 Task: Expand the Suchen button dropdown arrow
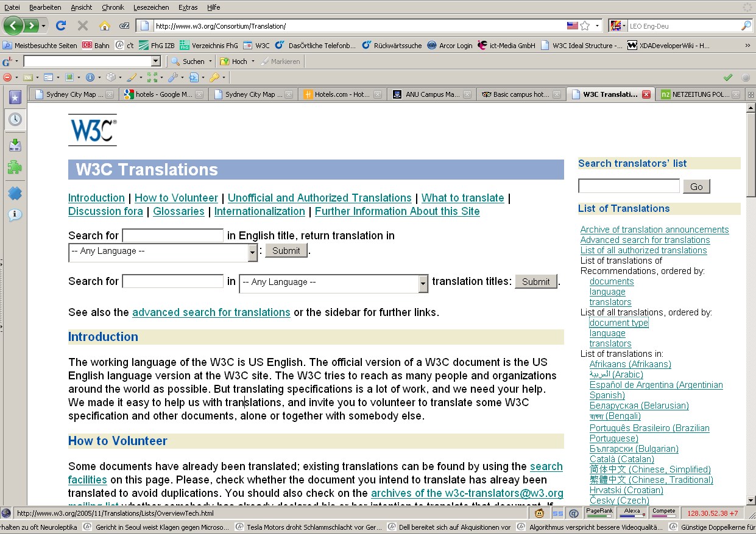click(x=210, y=61)
